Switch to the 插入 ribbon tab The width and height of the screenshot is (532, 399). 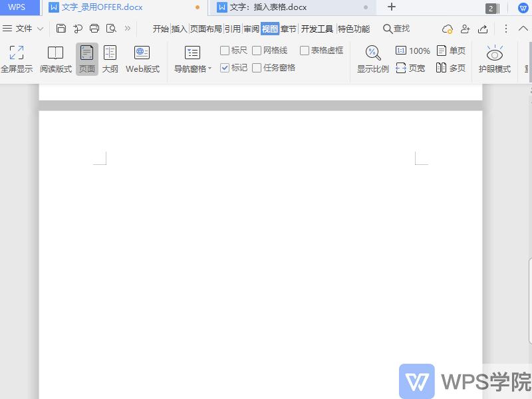click(179, 29)
